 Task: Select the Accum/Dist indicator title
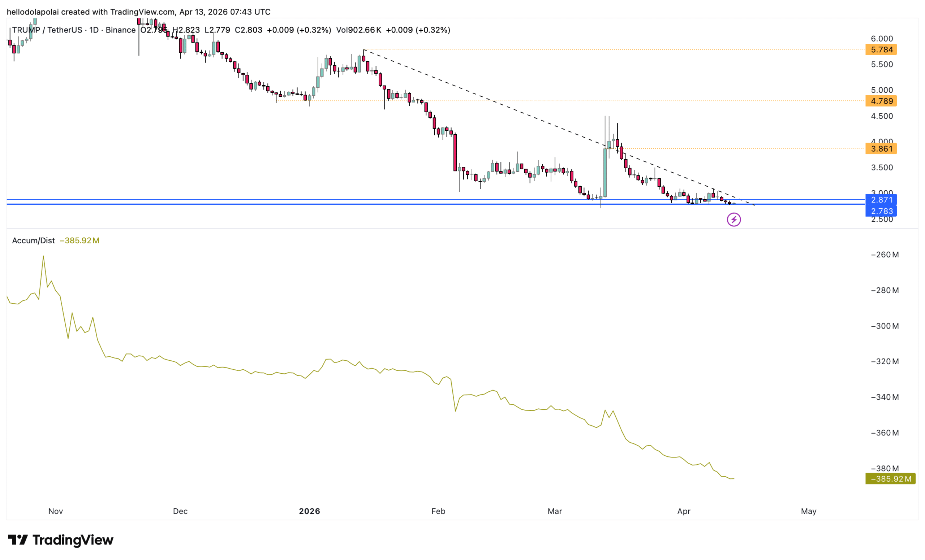(x=33, y=240)
